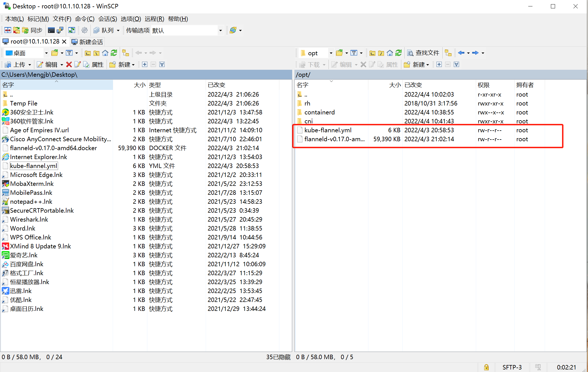Go to local home directory icon
The height and width of the screenshot is (372, 588).
[105, 53]
